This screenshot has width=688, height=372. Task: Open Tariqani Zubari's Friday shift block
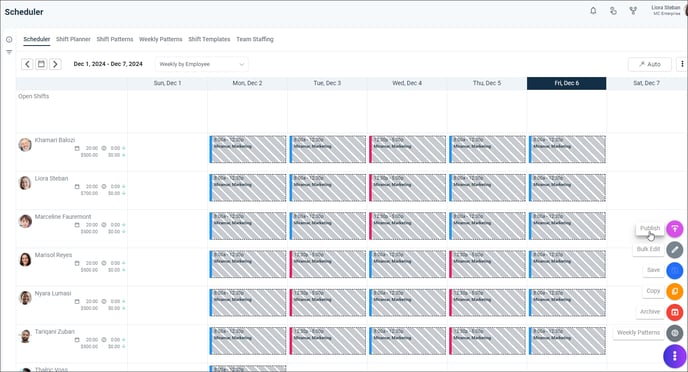click(x=567, y=341)
